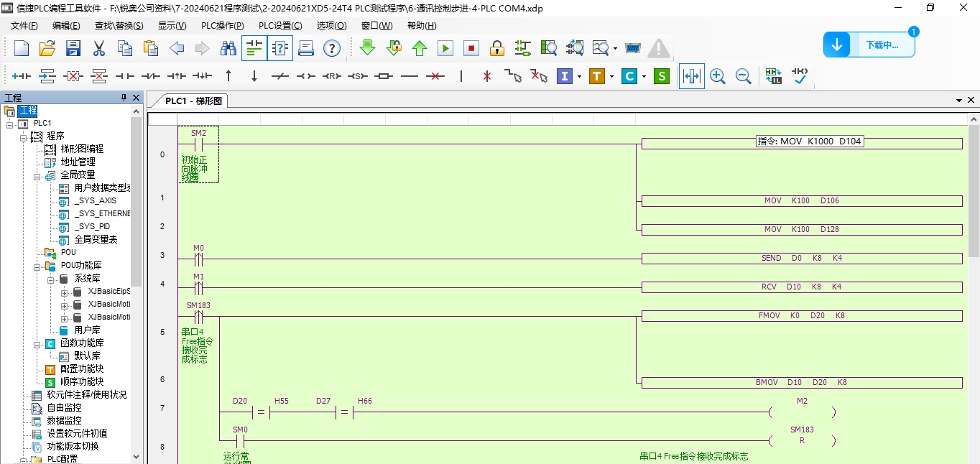Toggle the auto-fit column width button
Viewport: 980px width, 464px height.
pyautogui.click(x=691, y=76)
